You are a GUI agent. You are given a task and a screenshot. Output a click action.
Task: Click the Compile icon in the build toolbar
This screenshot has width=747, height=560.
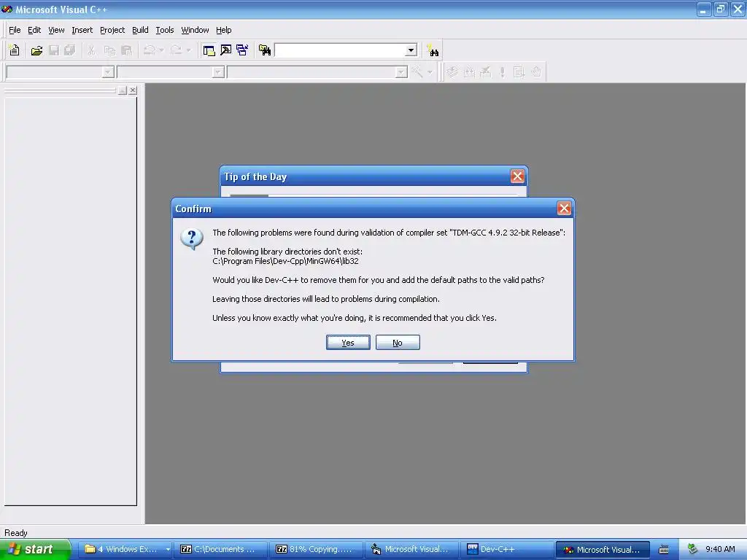click(x=452, y=72)
